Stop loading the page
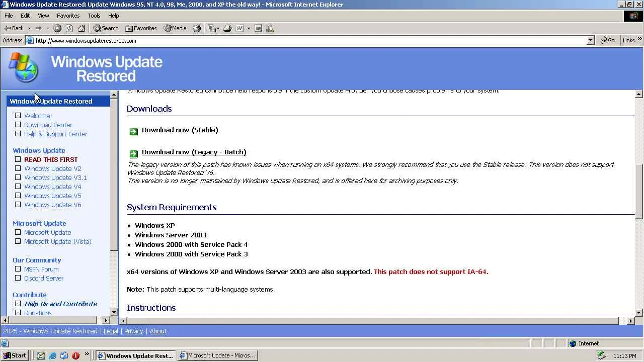 57,28
